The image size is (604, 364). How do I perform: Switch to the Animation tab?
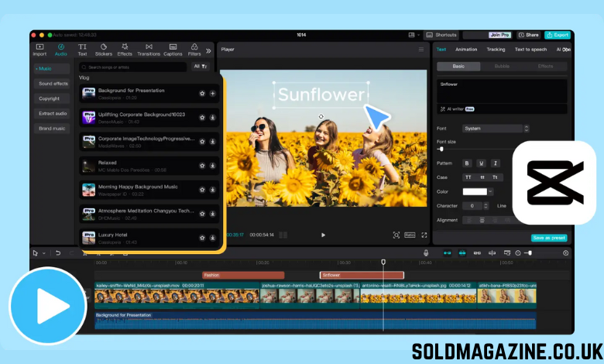(466, 50)
